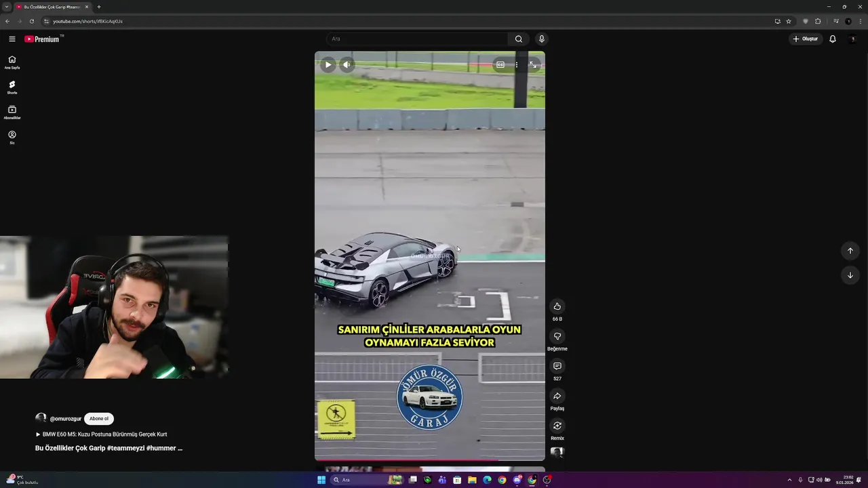Start voice search with the microphone

coord(541,39)
